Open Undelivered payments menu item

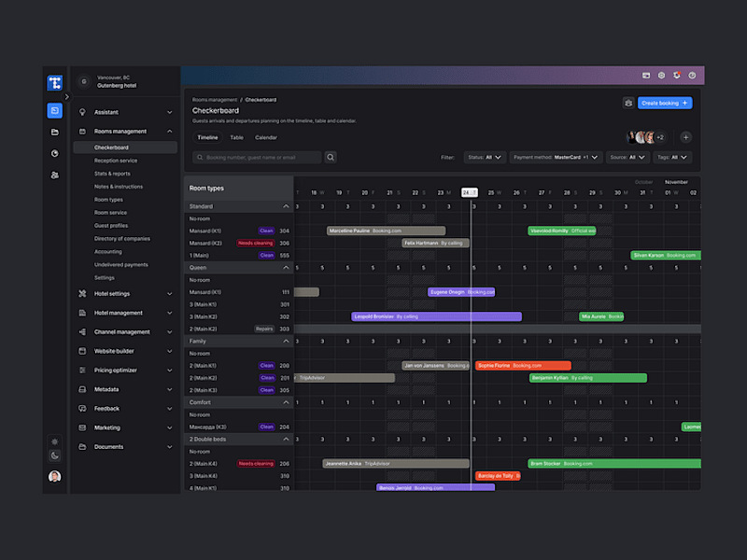pyautogui.click(x=121, y=265)
